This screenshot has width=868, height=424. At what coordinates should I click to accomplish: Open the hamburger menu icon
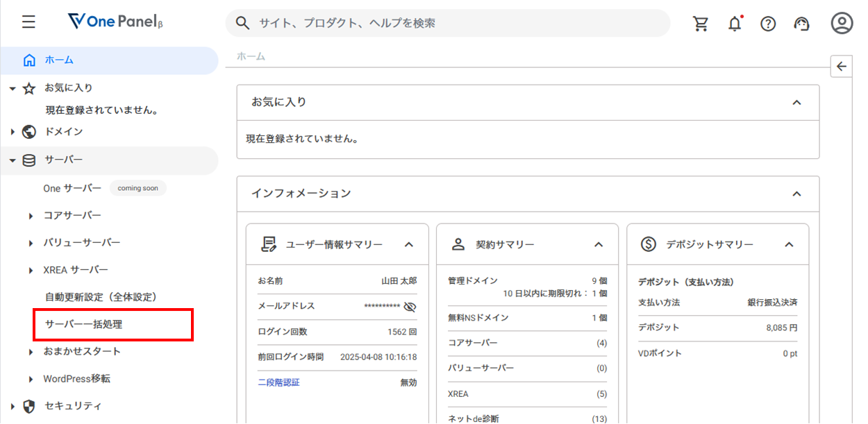(28, 22)
